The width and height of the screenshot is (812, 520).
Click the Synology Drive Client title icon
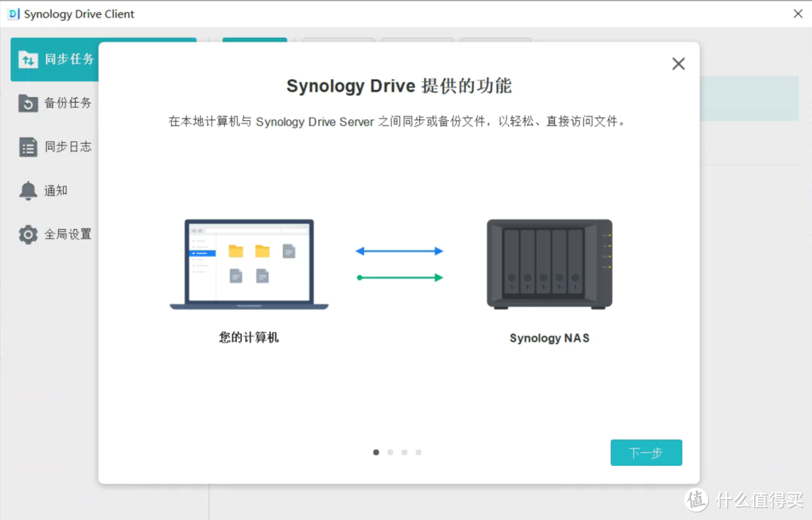14,14
